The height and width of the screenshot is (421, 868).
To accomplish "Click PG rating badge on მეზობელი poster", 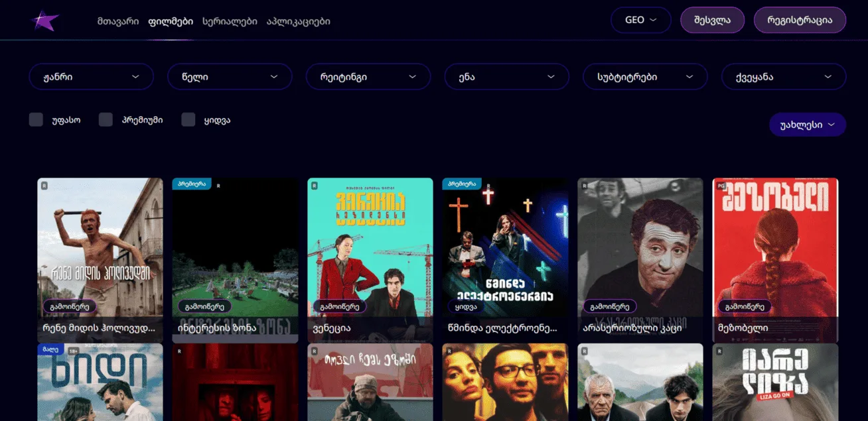I will [x=720, y=186].
